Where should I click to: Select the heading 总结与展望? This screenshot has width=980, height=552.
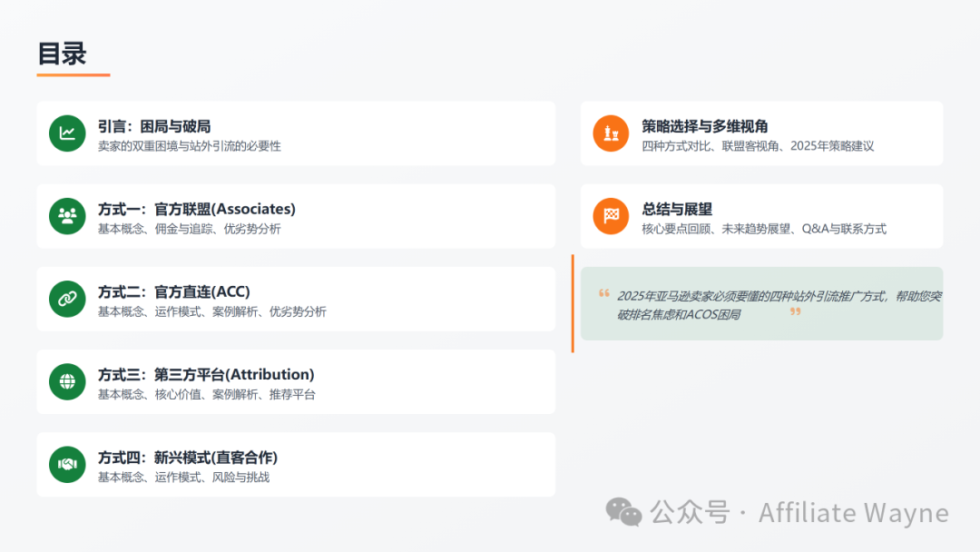pyautogui.click(x=677, y=209)
